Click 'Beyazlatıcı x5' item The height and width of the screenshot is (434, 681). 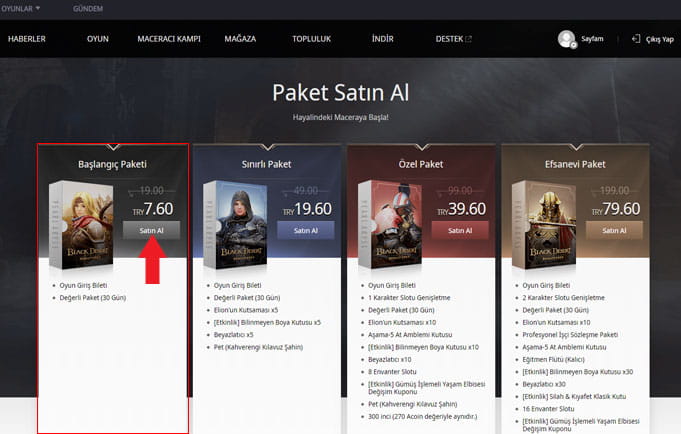coord(233,335)
